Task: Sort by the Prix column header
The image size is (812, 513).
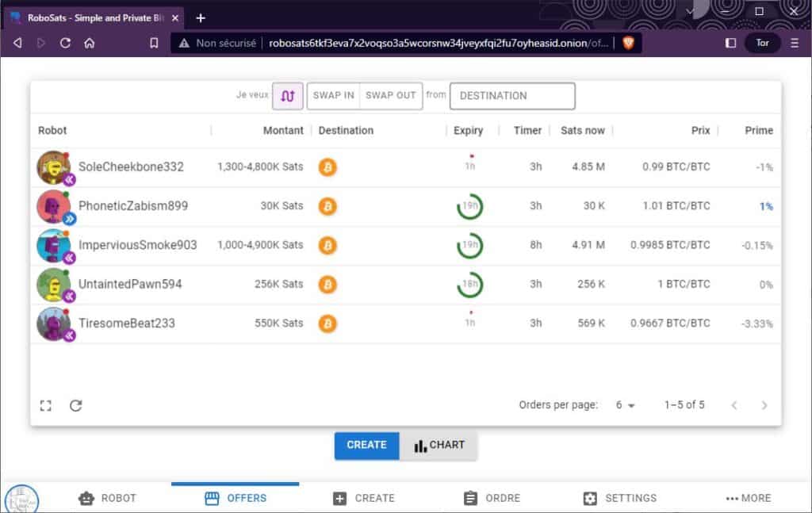Action: [701, 131]
